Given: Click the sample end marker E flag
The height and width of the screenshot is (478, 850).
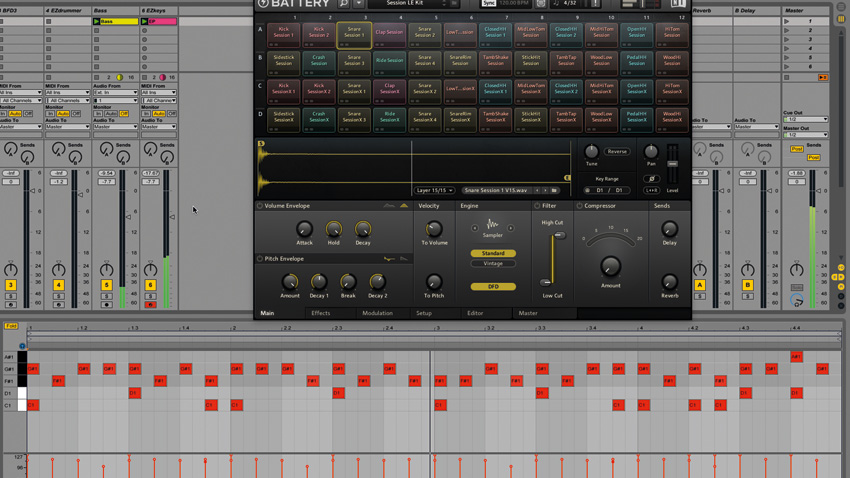Looking at the screenshot, I should click(567, 178).
